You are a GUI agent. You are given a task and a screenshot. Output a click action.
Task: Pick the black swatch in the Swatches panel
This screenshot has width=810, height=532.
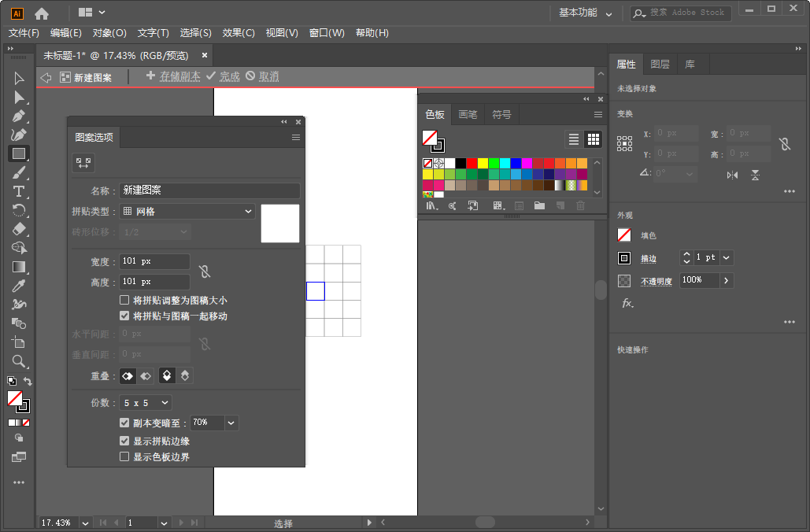tap(462, 163)
